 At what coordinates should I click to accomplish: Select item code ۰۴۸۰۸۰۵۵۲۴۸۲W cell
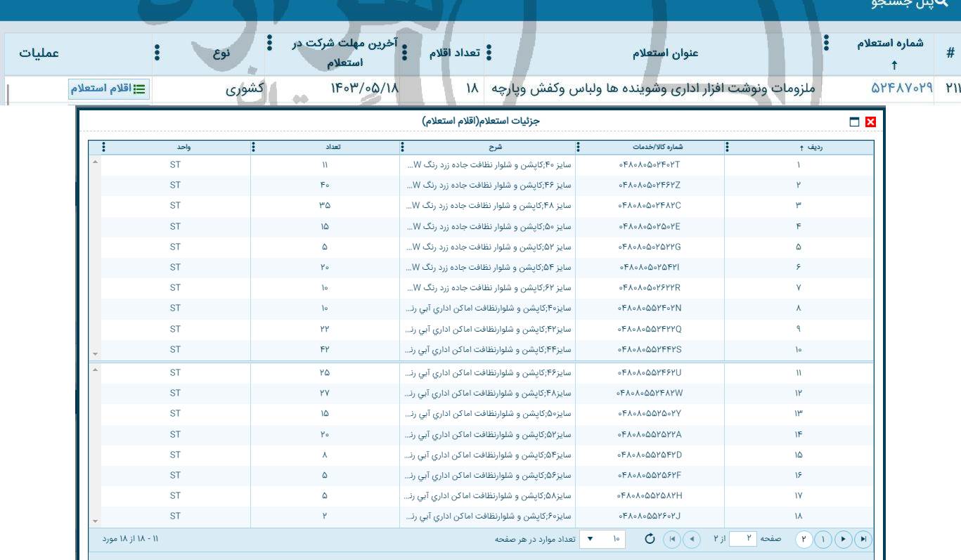click(x=650, y=393)
